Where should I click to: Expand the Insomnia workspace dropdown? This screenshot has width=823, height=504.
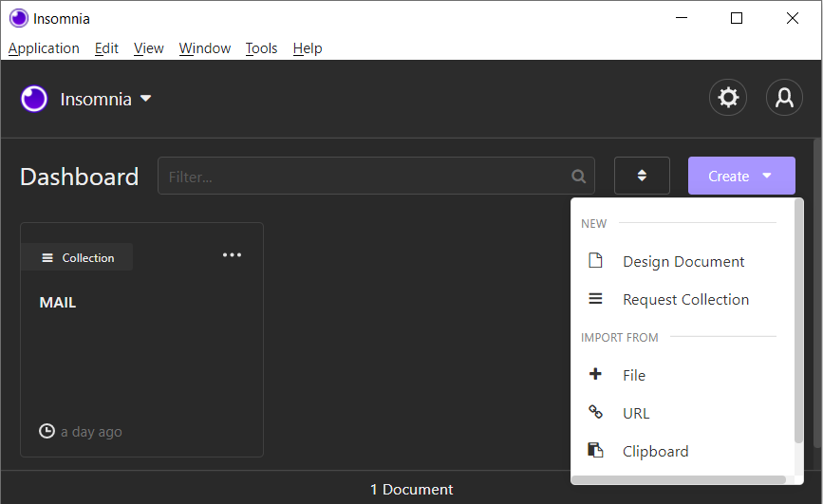point(145,99)
